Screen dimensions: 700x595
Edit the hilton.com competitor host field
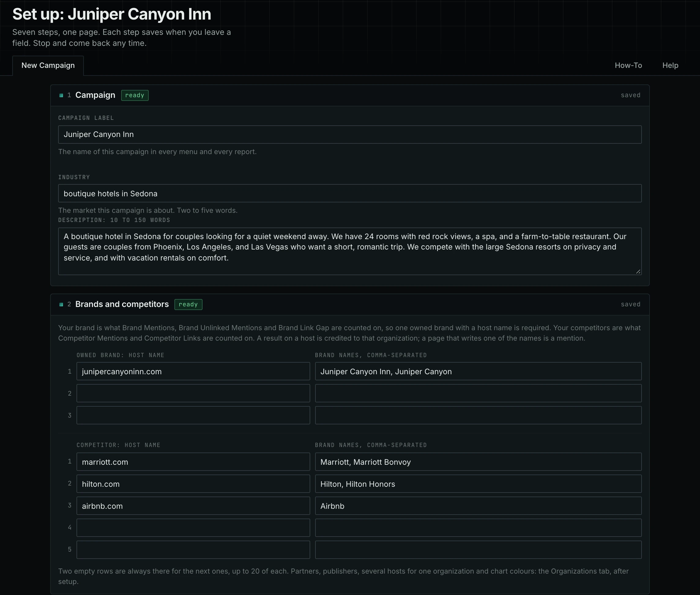point(193,484)
